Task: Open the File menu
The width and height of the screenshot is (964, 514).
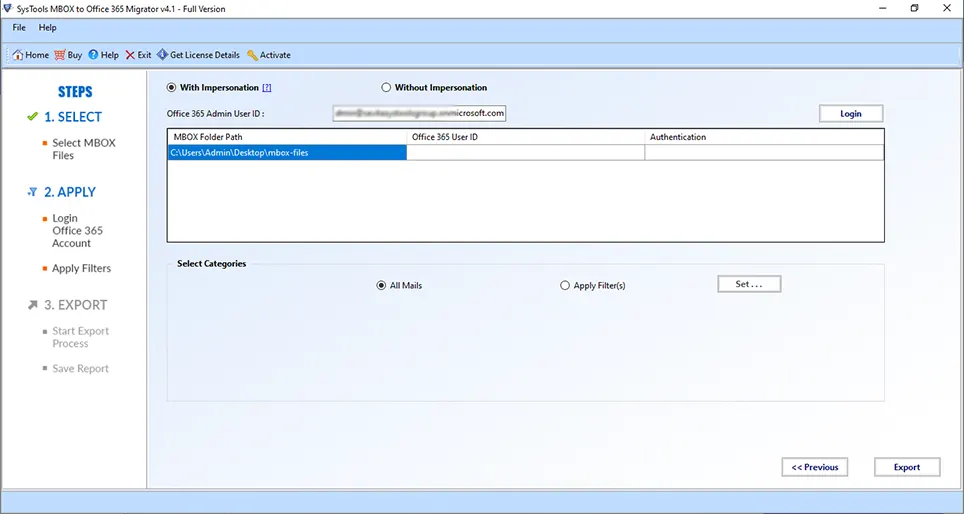Action: point(19,28)
